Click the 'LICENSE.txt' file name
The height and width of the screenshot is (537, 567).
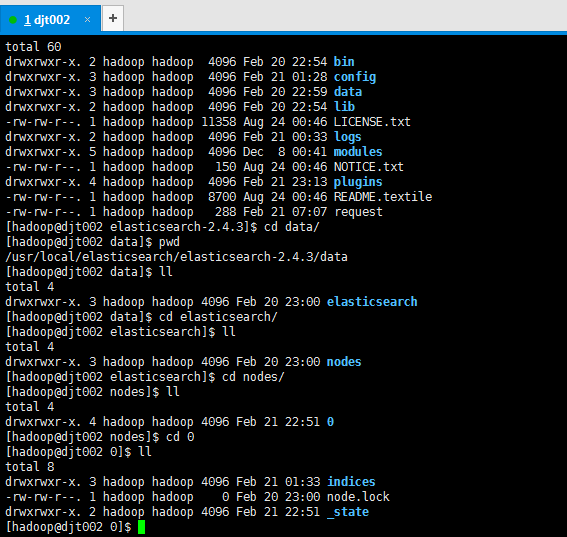click(x=372, y=122)
